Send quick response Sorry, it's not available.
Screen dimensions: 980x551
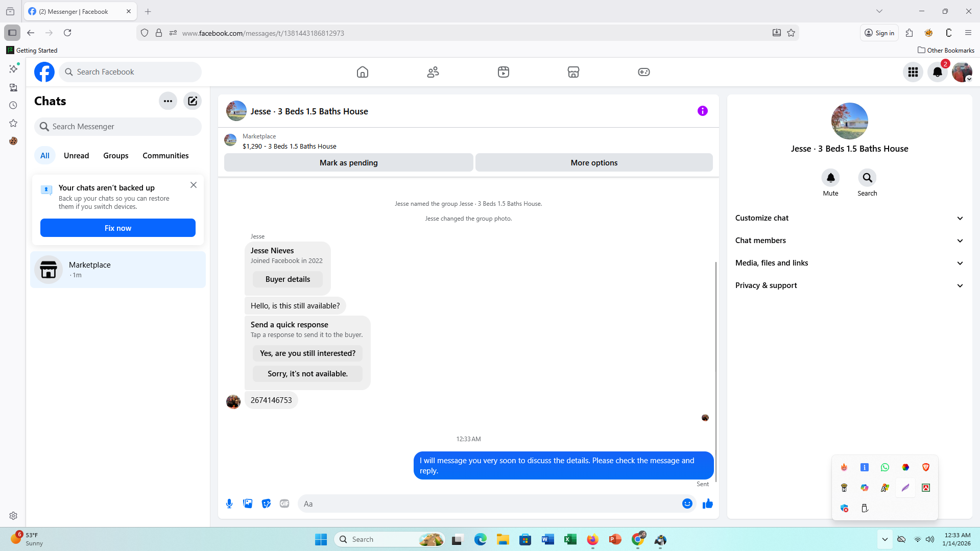pyautogui.click(x=307, y=374)
